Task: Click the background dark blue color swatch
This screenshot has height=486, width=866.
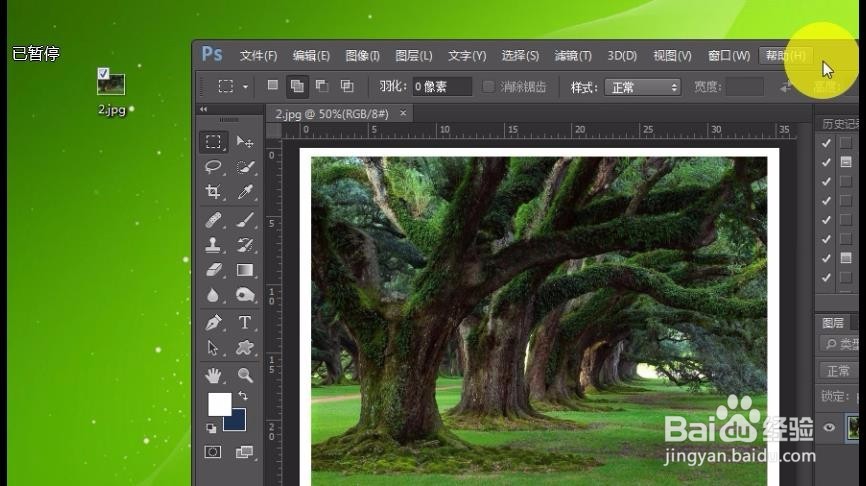Action: coord(236,421)
